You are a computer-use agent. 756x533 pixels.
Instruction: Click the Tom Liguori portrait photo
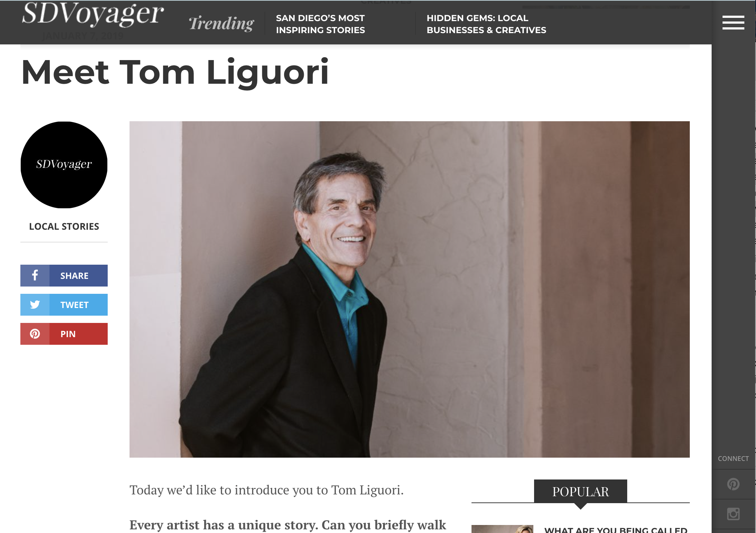[409, 289]
